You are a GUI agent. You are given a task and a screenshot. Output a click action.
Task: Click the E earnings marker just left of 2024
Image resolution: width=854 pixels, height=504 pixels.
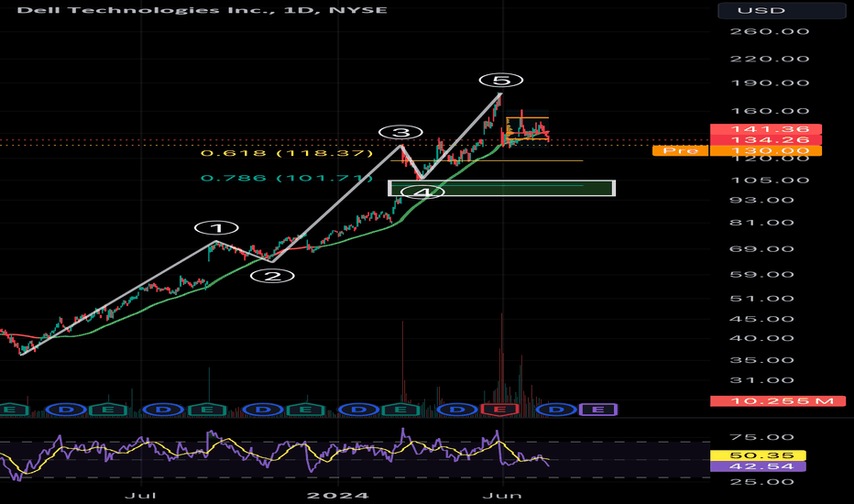(306, 410)
